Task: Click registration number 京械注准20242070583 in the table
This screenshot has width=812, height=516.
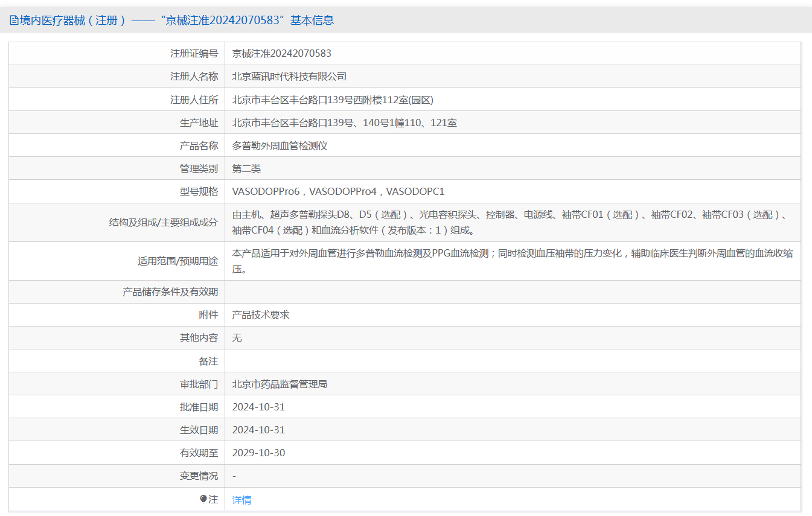Action: pos(282,54)
